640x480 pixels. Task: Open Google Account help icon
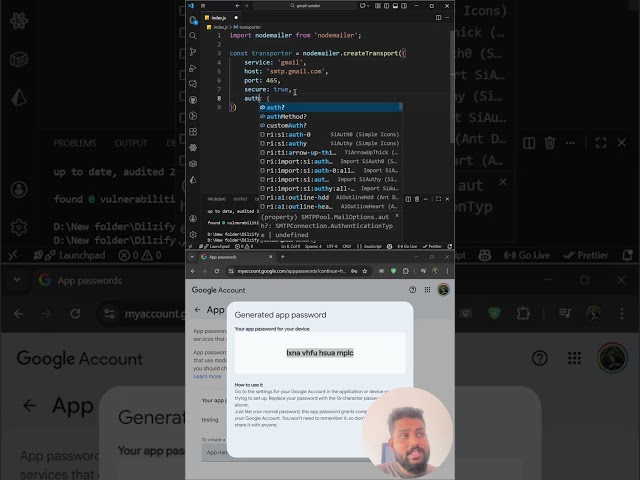coord(413,290)
